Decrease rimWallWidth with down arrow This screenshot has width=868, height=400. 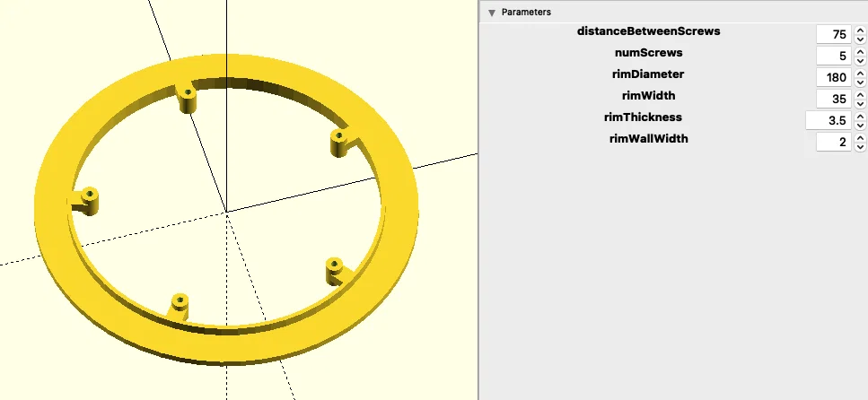pos(860,147)
